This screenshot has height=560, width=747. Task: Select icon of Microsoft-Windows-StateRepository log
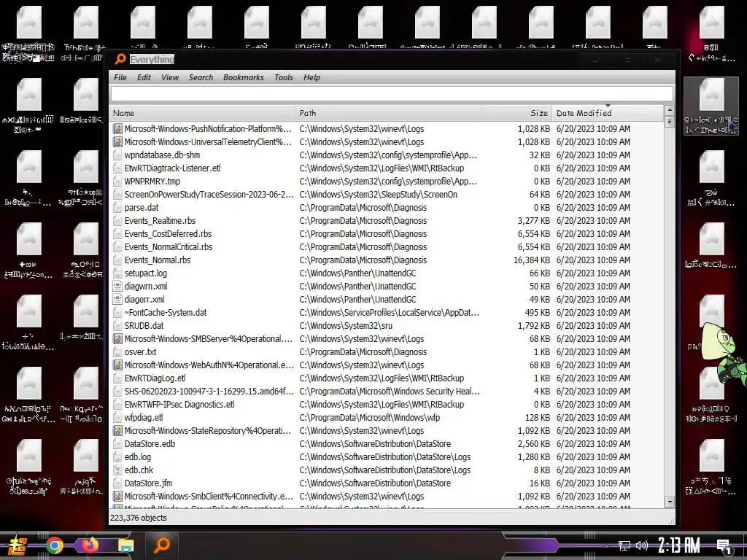tap(117, 430)
